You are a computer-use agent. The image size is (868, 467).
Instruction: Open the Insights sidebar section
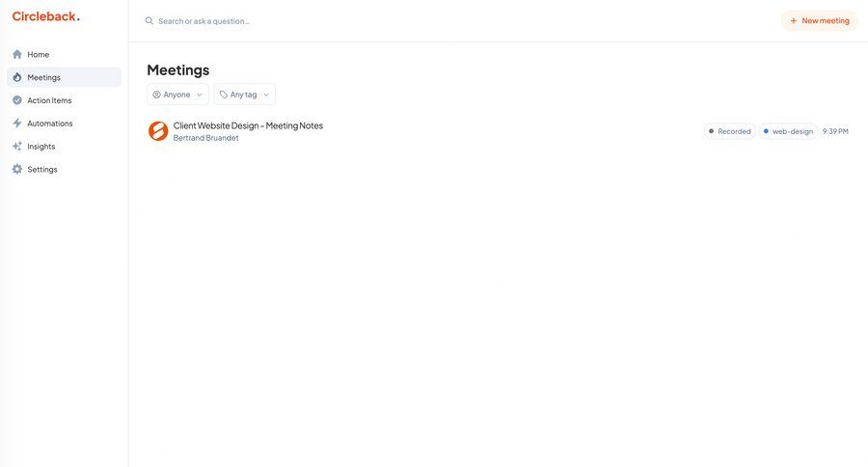(41, 147)
